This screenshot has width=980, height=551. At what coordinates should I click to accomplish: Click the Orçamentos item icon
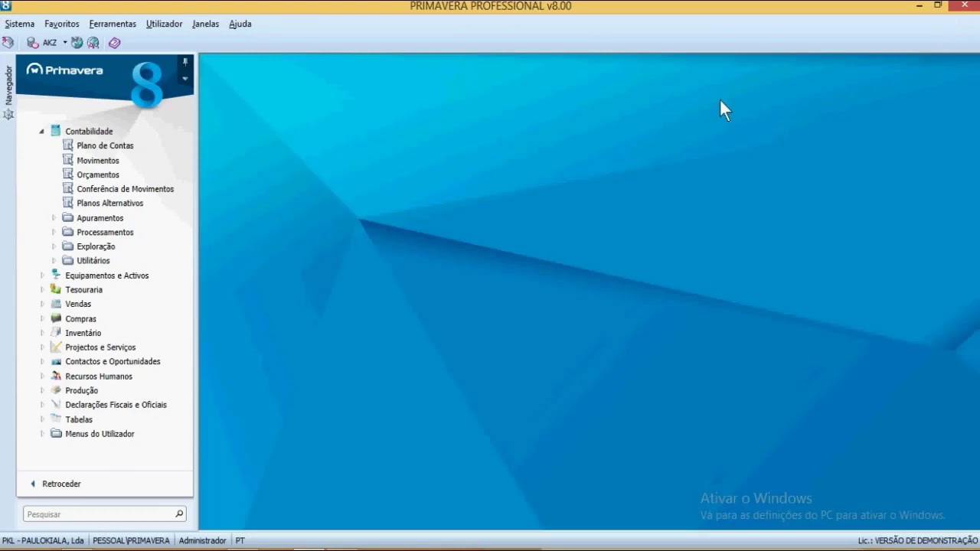pos(67,174)
